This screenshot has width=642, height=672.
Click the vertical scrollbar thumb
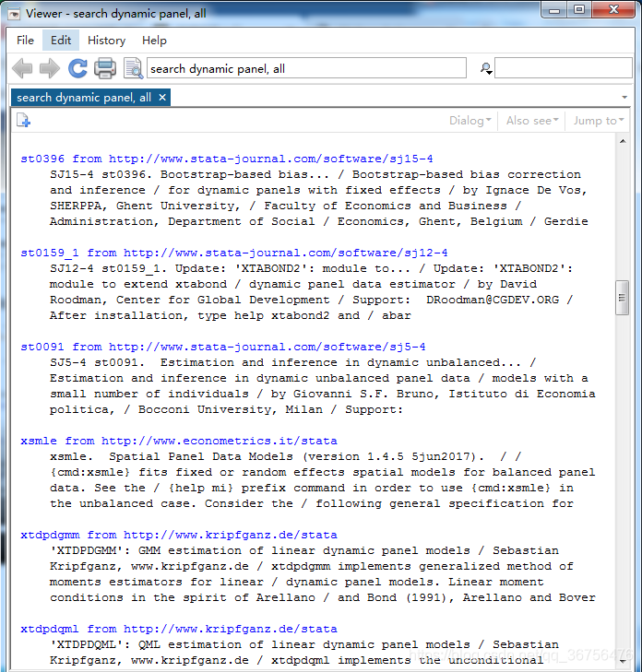tap(623, 298)
